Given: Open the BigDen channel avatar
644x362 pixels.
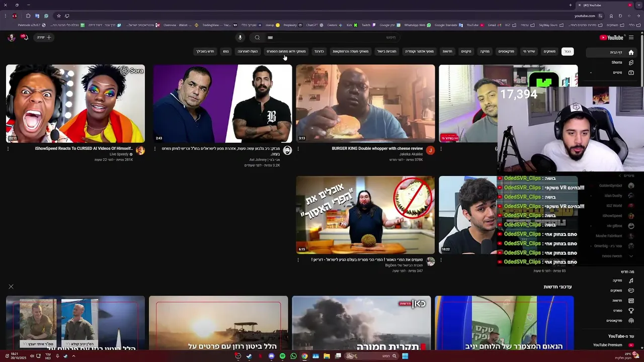Looking at the screenshot, I should (x=430, y=261).
